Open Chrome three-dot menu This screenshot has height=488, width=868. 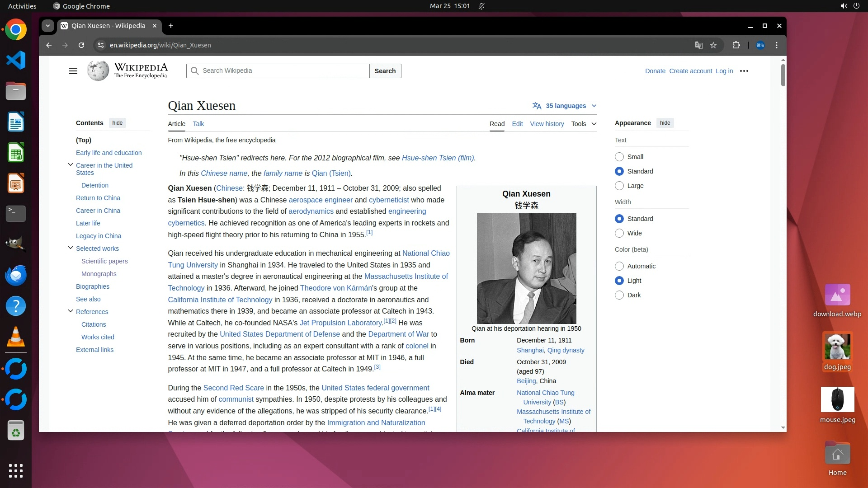point(777,45)
